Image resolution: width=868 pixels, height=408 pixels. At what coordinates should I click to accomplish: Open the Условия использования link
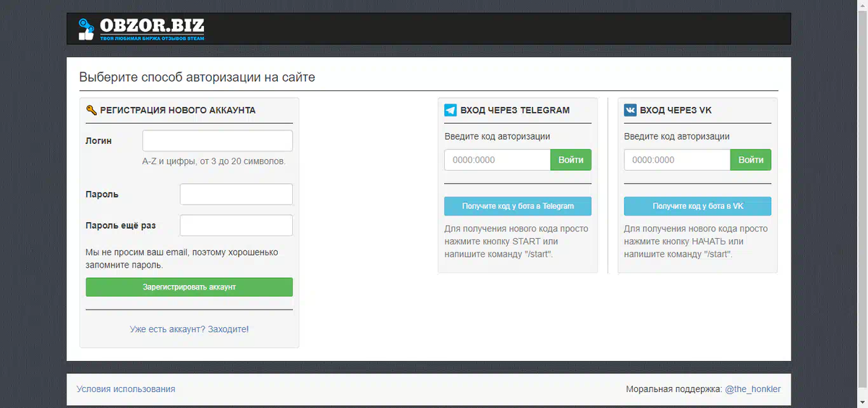(x=126, y=389)
